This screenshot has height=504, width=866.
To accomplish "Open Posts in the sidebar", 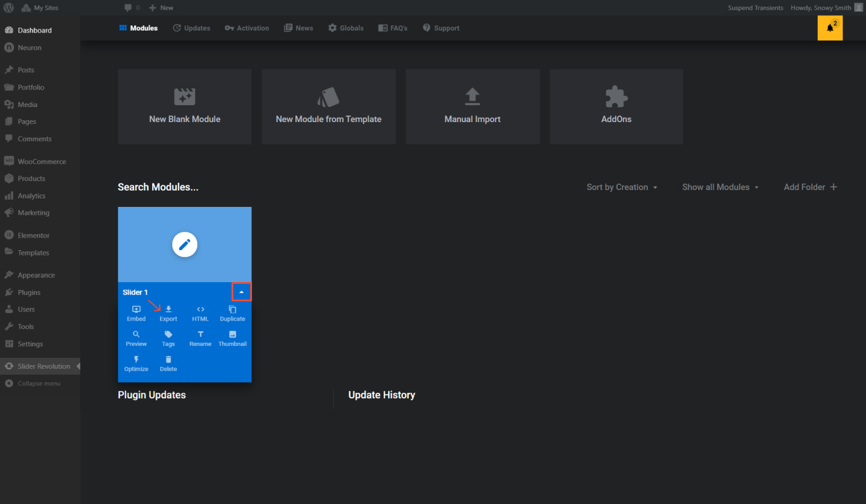I will [x=40, y=70].
